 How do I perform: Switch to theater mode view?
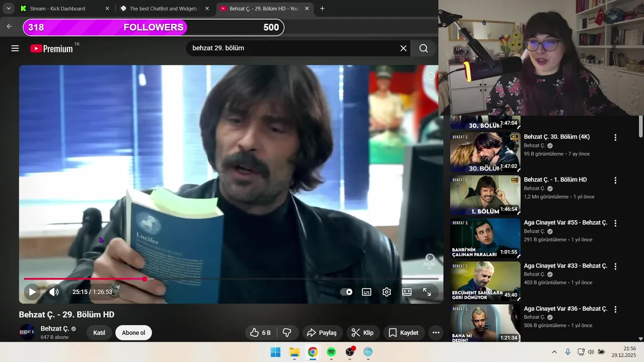(407, 292)
